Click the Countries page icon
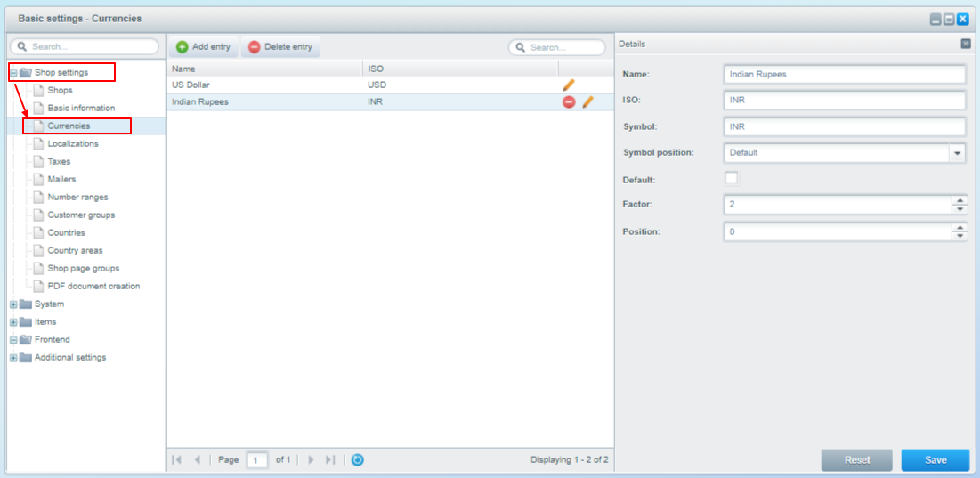 (39, 232)
